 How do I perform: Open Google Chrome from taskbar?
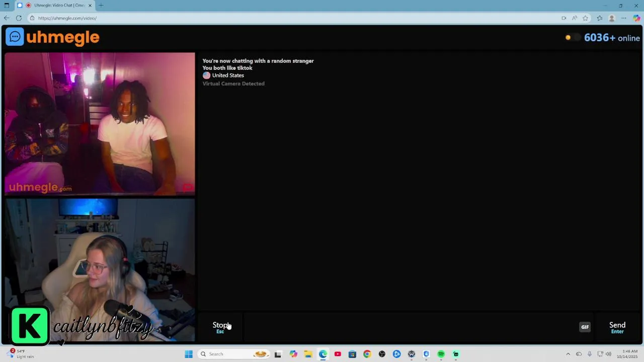coord(367,354)
